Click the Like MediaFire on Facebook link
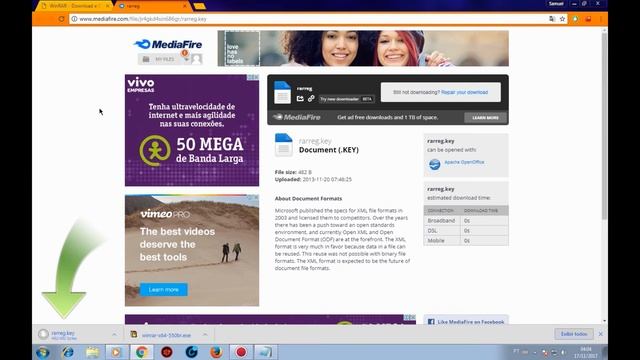 pos(471,322)
